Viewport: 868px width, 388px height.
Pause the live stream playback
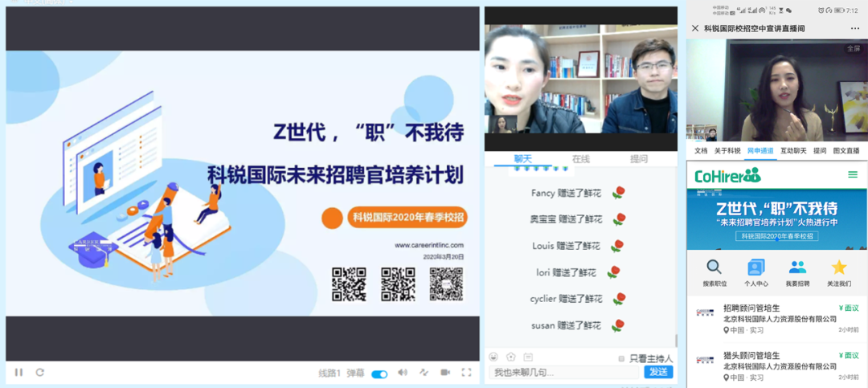pos(18,373)
